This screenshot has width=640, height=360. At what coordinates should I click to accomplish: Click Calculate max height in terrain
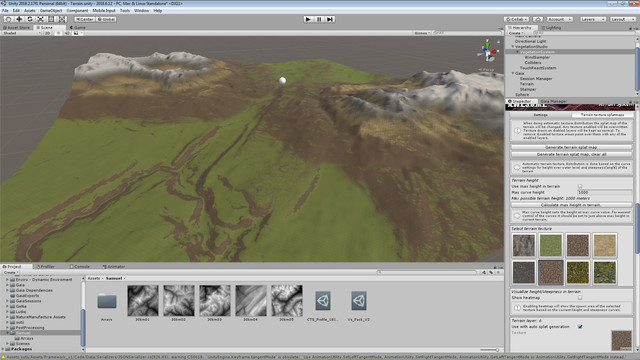click(571, 205)
